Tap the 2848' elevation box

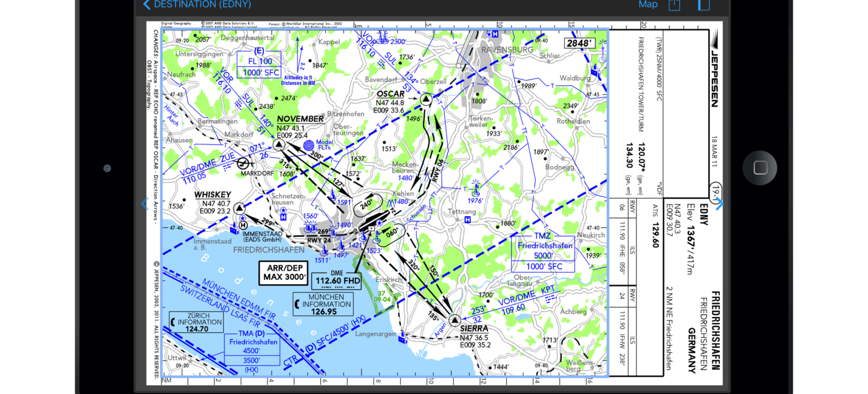[x=580, y=44]
